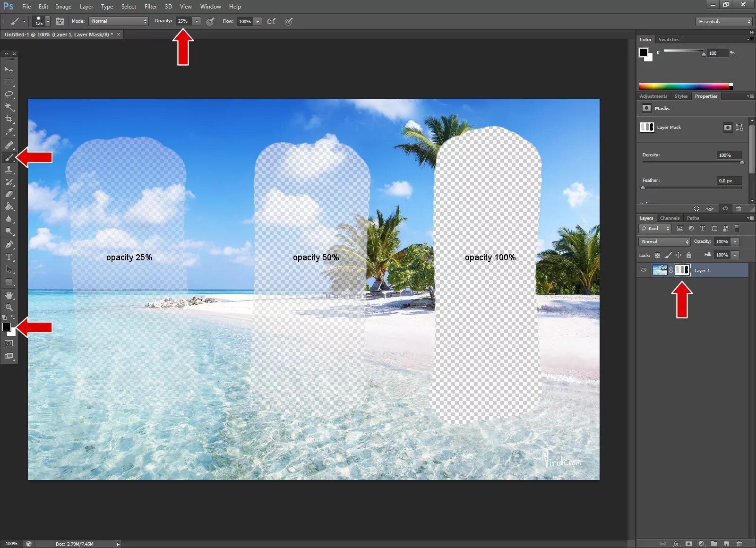Toggle Quick Mask mode
The image size is (756, 548).
point(9,343)
